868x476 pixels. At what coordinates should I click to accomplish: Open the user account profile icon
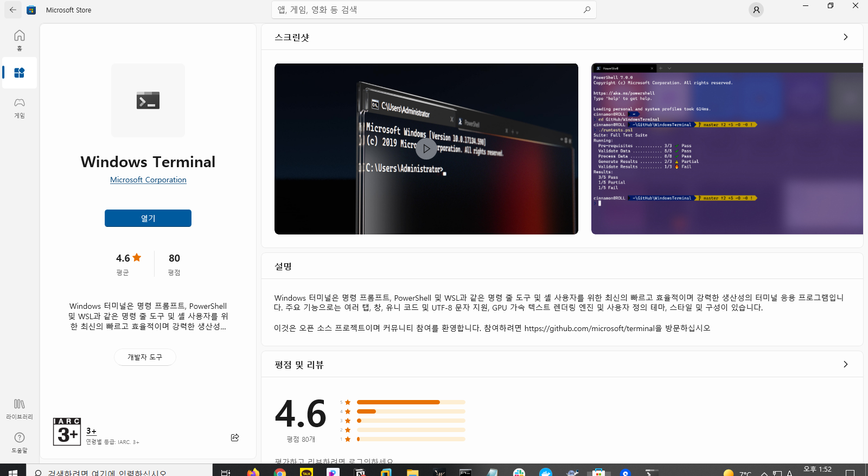click(x=756, y=10)
